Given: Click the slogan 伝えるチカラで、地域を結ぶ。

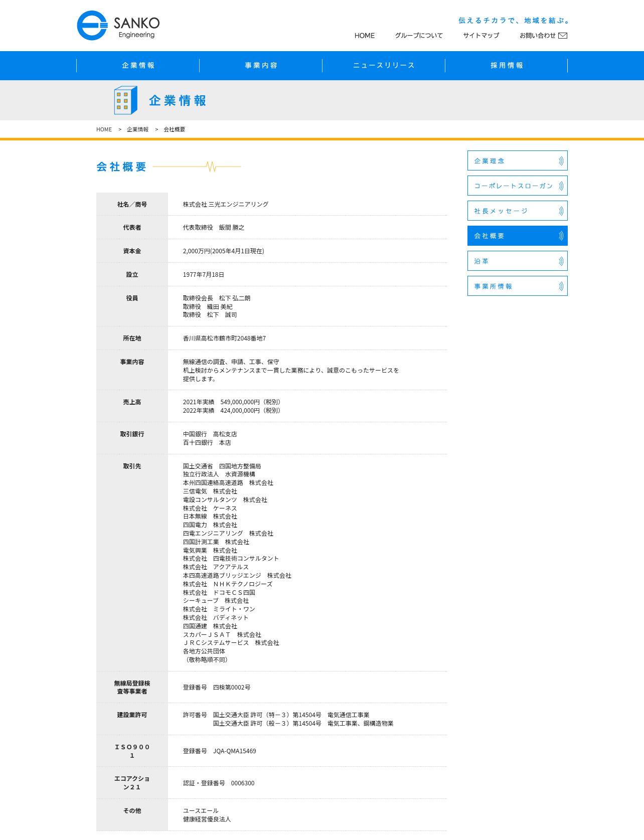Looking at the screenshot, I should tap(514, 21).
